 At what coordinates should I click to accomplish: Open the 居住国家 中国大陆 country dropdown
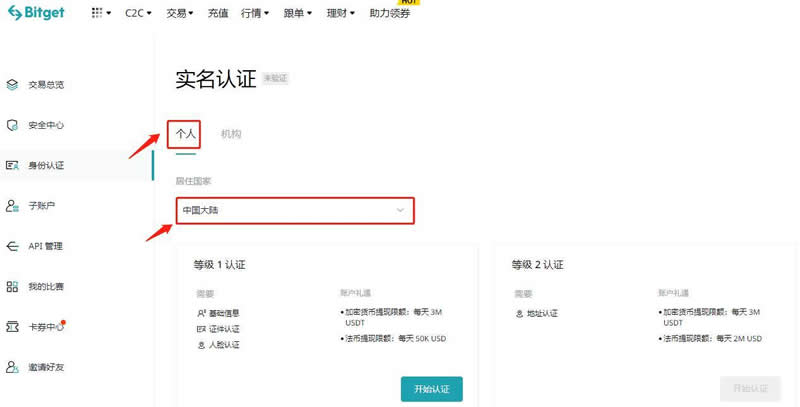pyautogui.click(x=293, y=210)
